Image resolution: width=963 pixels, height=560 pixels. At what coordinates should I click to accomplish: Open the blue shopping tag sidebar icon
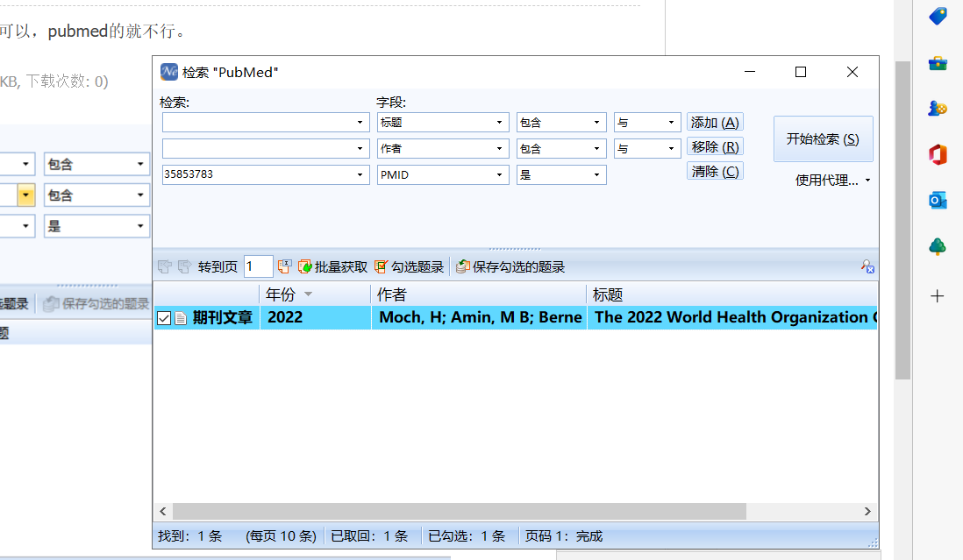[938, 16]
